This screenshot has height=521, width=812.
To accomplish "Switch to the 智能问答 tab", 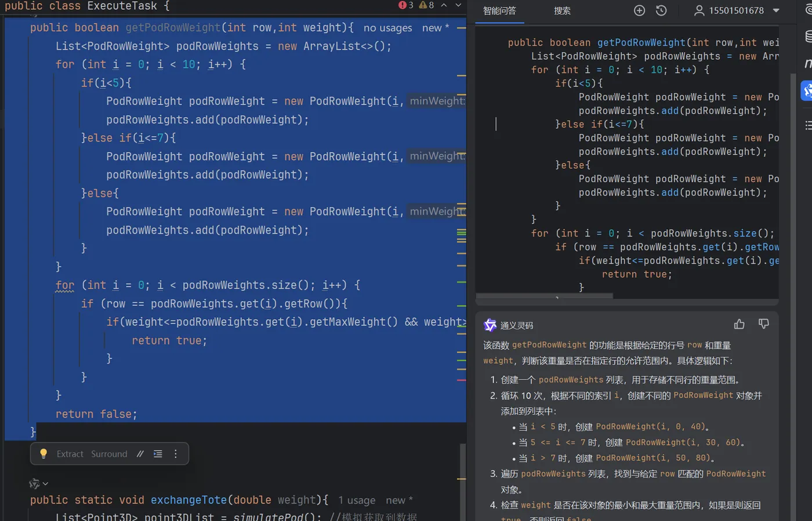I will coord(499,11).
